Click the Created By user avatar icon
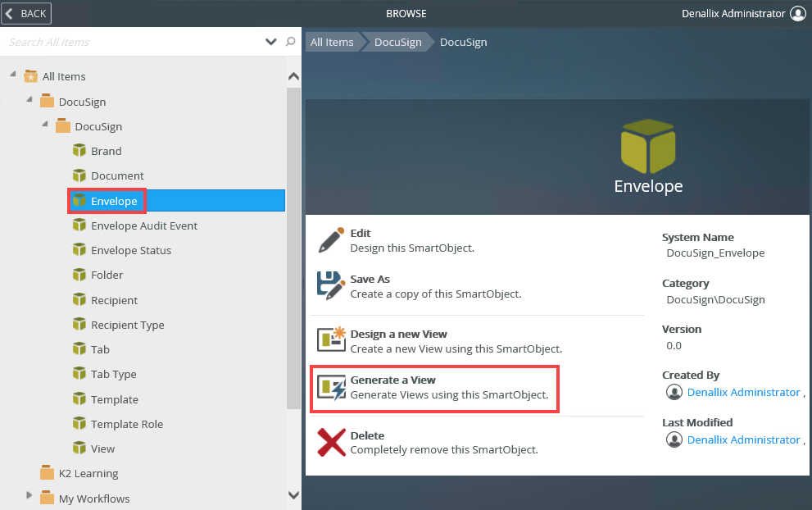 tap(674, 392)
